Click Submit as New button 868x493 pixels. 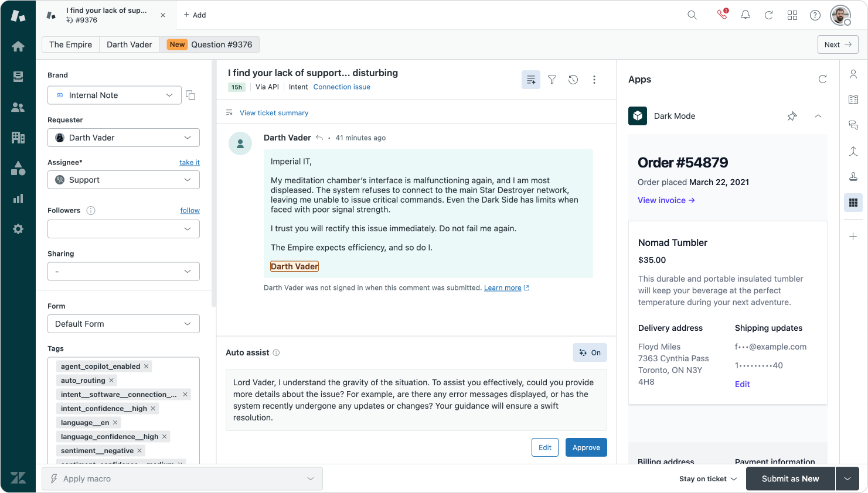(791, 479)
